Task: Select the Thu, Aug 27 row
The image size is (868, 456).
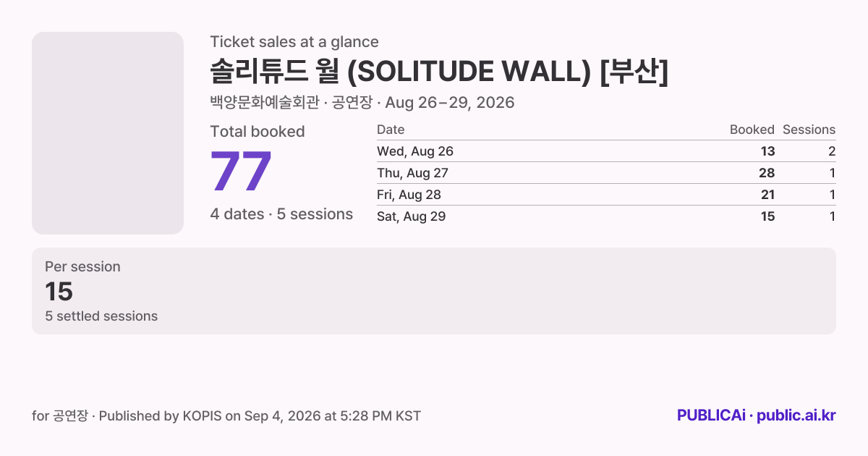Action: coord(606,173)
